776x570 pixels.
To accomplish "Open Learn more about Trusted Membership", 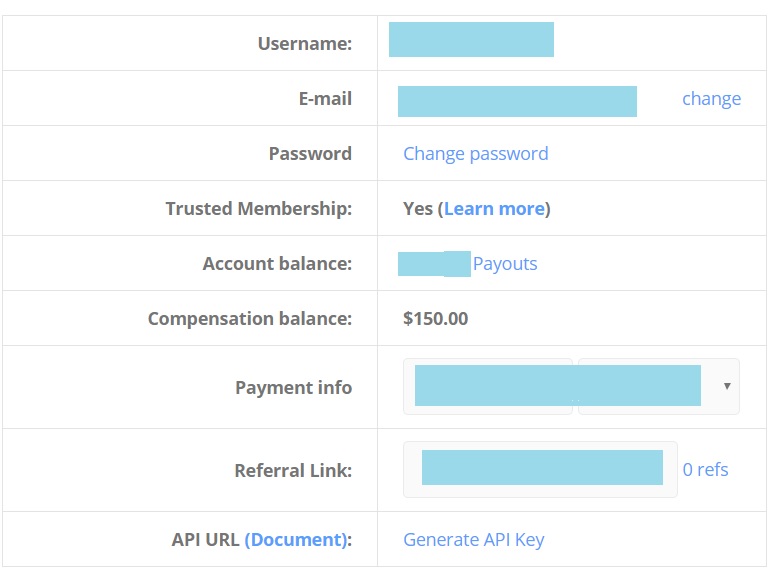I will coord(494,208).
